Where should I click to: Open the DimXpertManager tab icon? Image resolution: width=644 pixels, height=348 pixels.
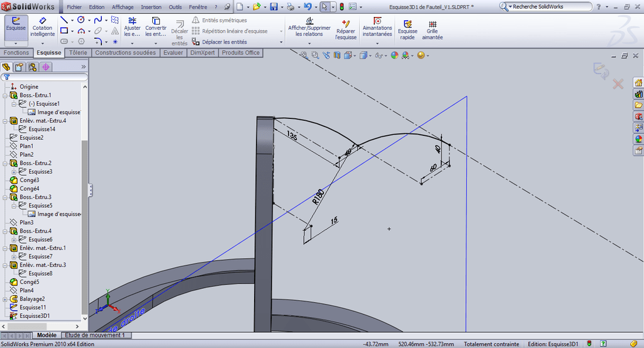point(45,67)
